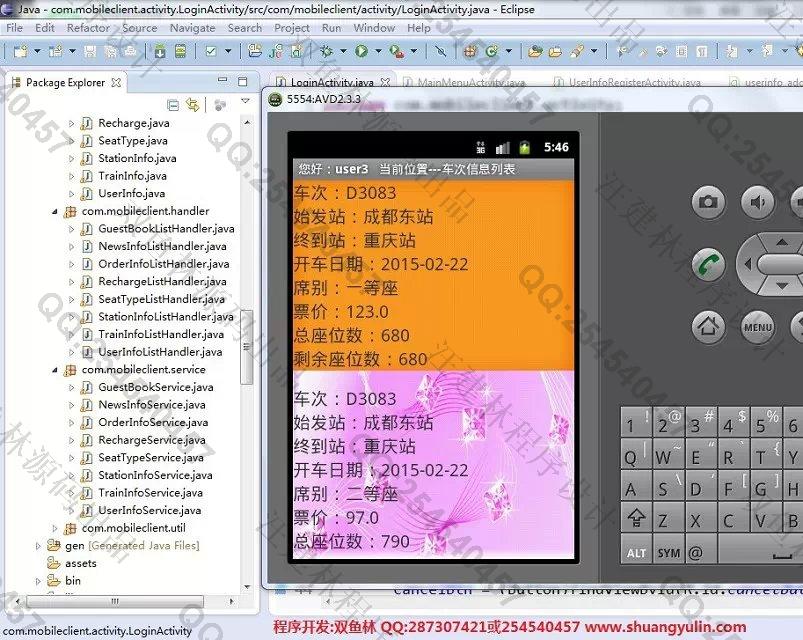Open the Project menu
This screenshot has width=803, height=640.
(292, 28)
